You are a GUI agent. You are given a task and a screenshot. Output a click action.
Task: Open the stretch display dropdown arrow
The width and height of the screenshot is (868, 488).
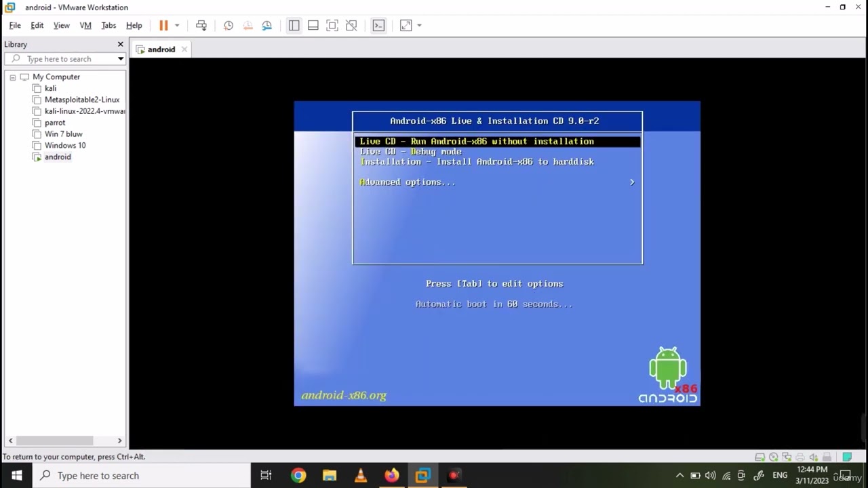coord(419,25)
